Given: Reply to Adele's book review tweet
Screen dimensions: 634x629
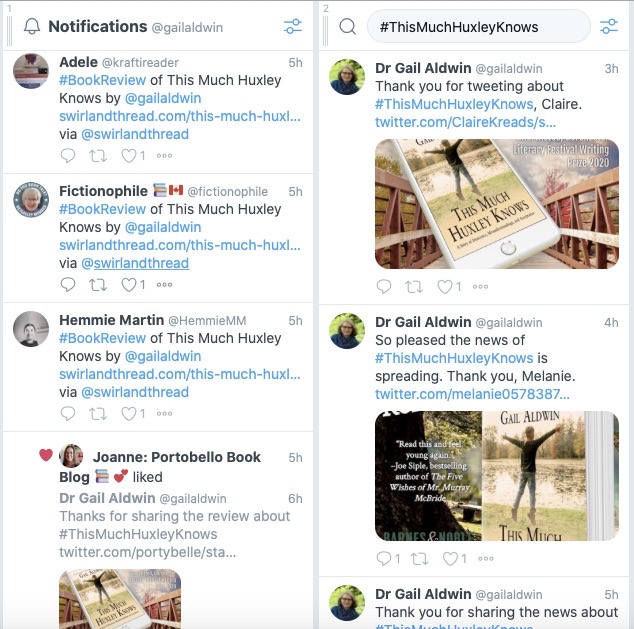Looking at the screenshot, I should point(68,156).
